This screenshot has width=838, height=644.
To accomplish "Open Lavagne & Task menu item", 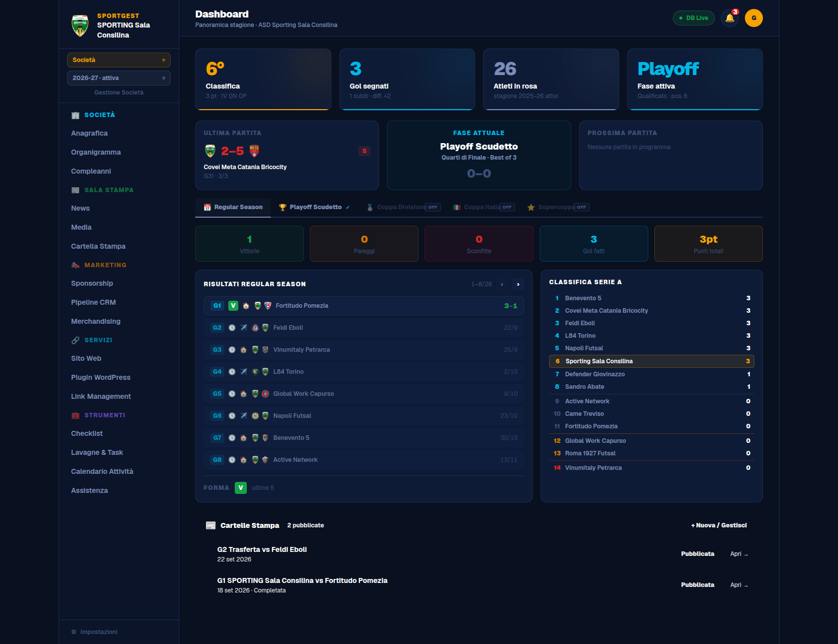I will [97, 452].
